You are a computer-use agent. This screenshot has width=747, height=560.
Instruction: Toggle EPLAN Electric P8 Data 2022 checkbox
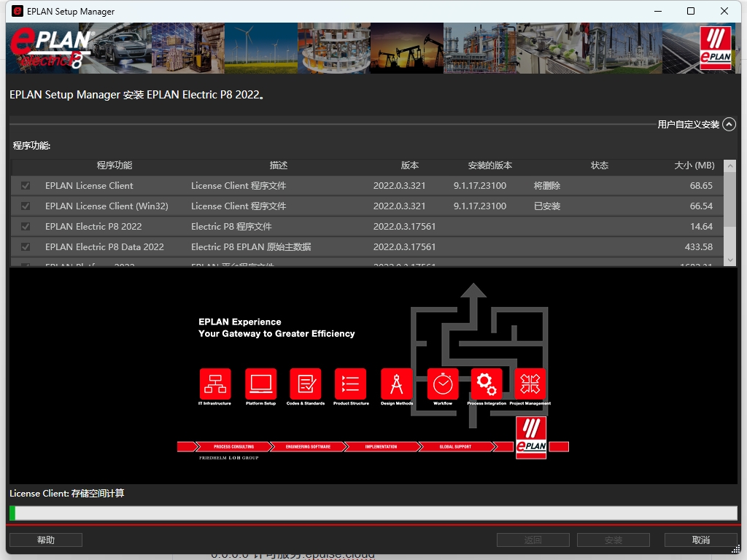coord(26,247)
